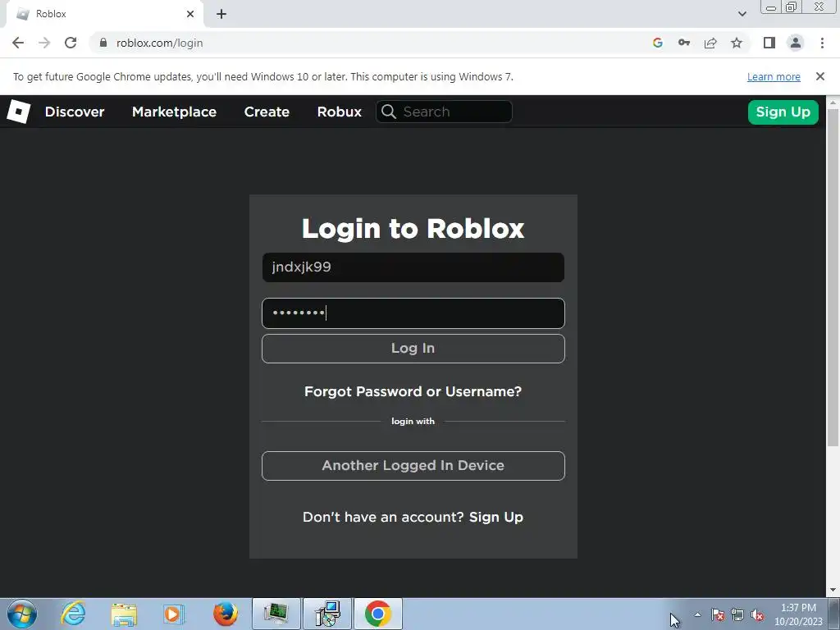Launch Firefox from the taskbar
This screenshot has width=840, height=630.
[x=226, y=614]
